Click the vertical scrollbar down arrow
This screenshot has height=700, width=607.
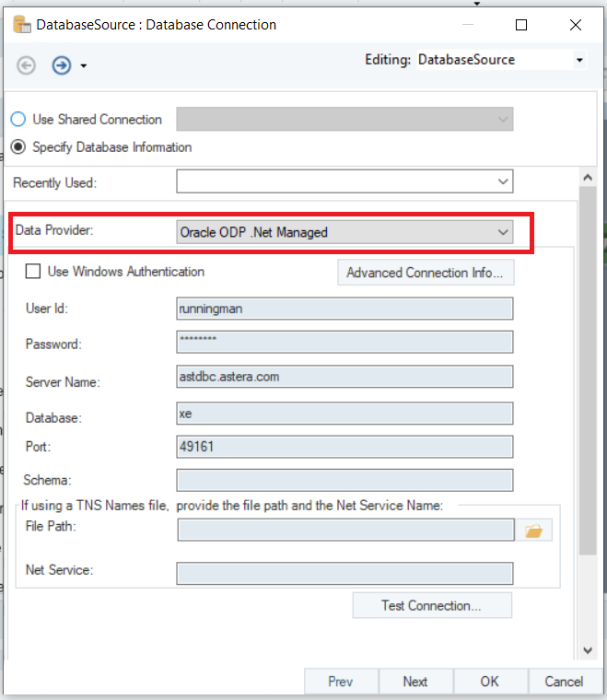click(587, 650)
